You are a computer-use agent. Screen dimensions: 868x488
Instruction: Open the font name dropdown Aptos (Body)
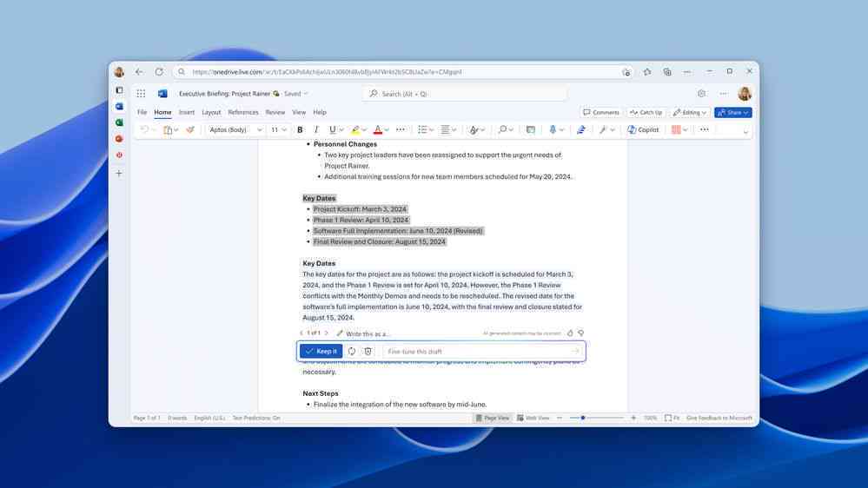235,129
